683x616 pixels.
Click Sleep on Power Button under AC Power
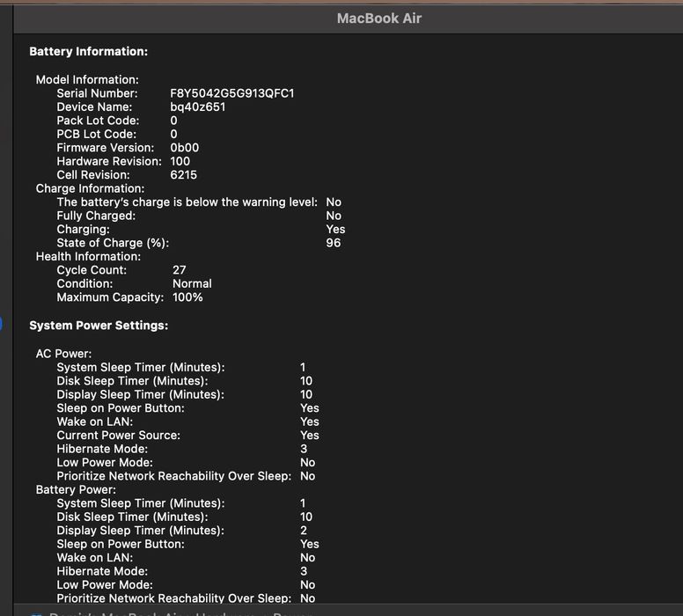coord(121,408)
